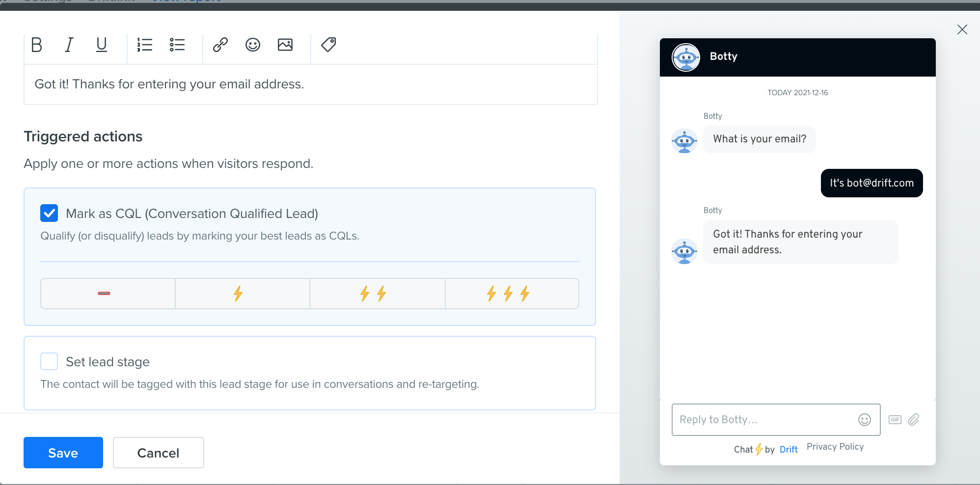Image resolution: width=980 pixels, height=485 pixels.
Task: Attach a file with the paperclip icon
Action: tap(914, 420)
